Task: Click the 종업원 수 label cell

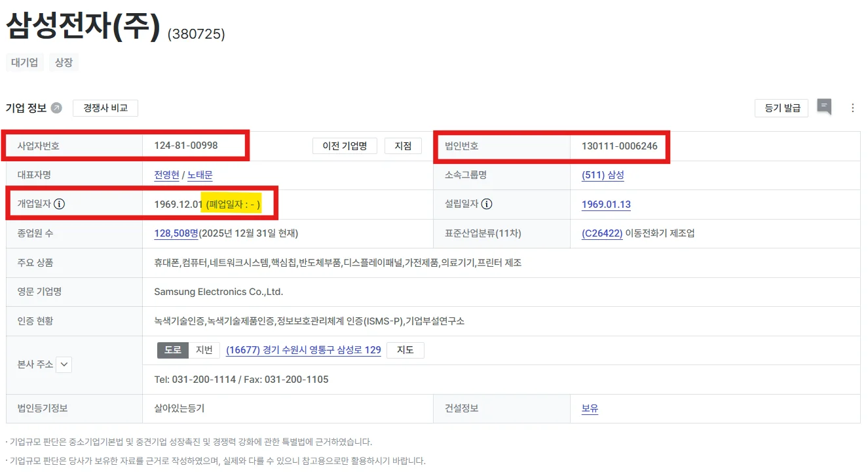Action: tap(74, 233)
